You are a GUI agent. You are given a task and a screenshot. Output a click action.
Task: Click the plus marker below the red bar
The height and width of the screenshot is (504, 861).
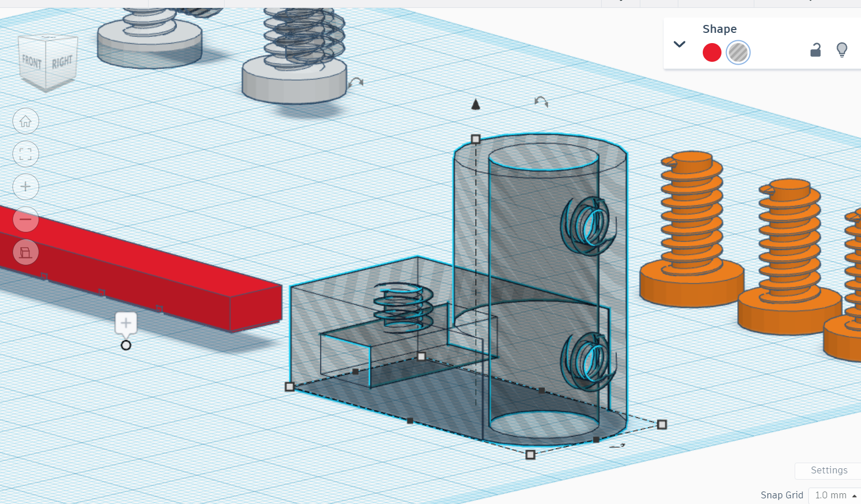click(126, 323)
